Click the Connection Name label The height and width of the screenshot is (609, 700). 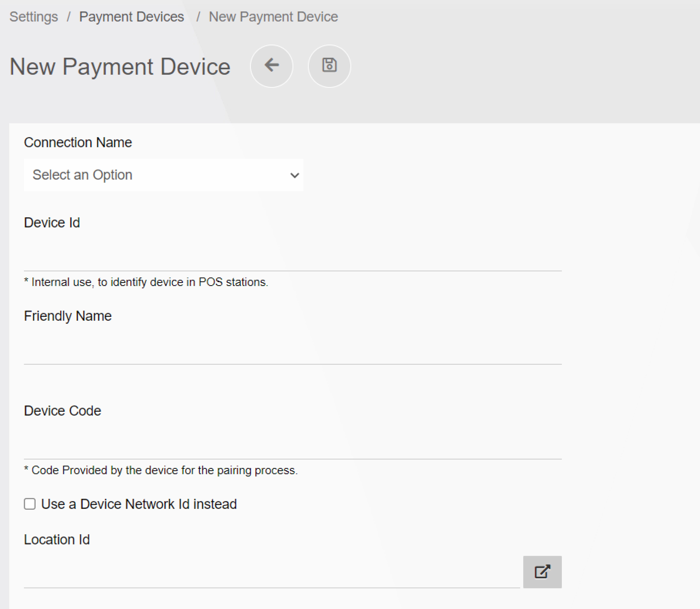click(78, 142)
